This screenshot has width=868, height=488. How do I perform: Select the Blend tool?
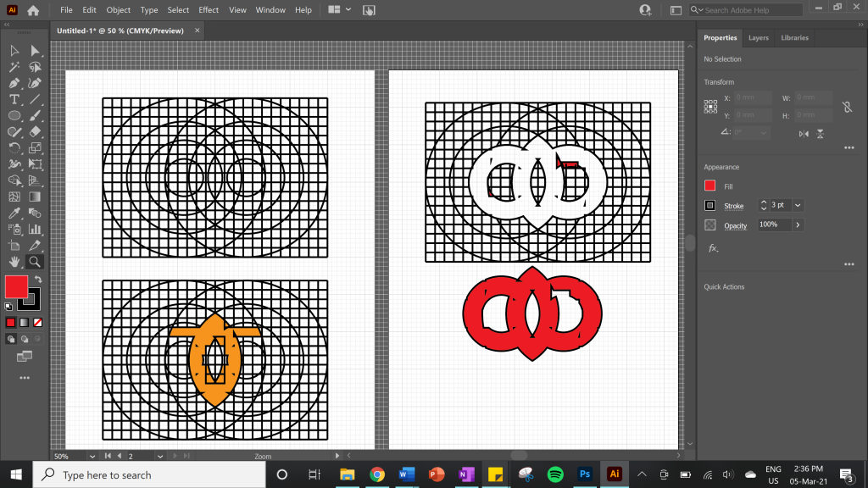[35, 213]
